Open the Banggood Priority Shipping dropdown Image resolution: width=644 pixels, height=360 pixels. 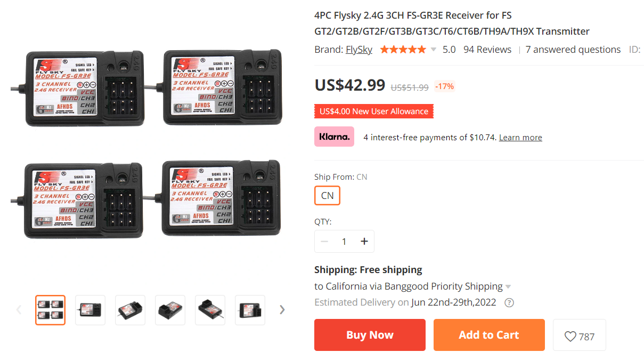click(508, 287)
